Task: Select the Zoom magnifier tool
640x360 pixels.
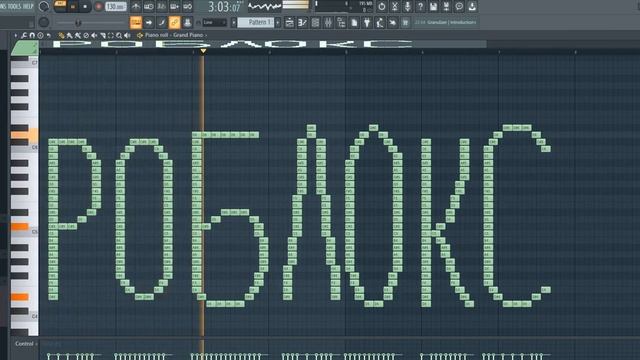Action: [x=119, y=36]
